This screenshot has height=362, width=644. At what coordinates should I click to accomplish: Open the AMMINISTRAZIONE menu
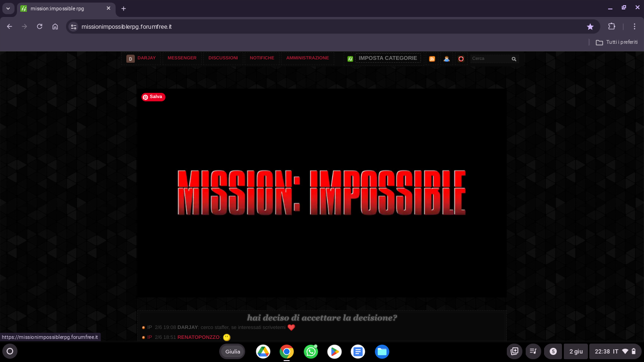[x=307, y=58]
